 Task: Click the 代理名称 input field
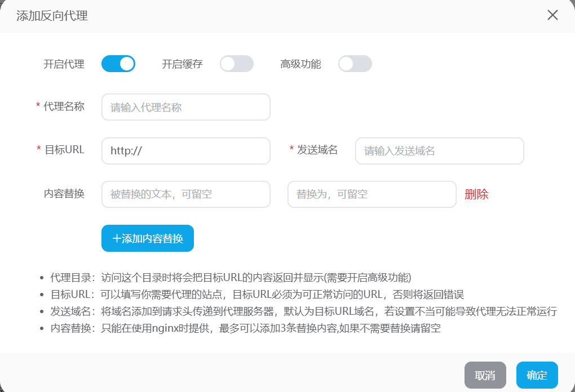[186, 107]
